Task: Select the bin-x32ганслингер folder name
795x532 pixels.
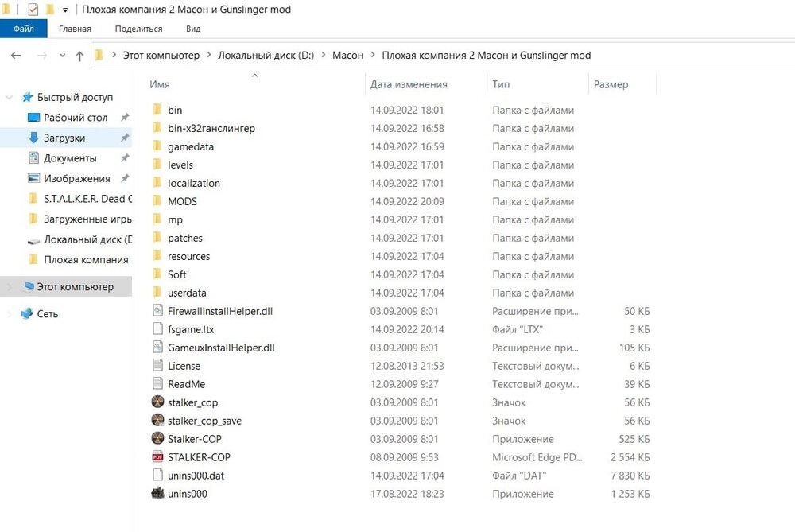Action: (x=211, y=128)
